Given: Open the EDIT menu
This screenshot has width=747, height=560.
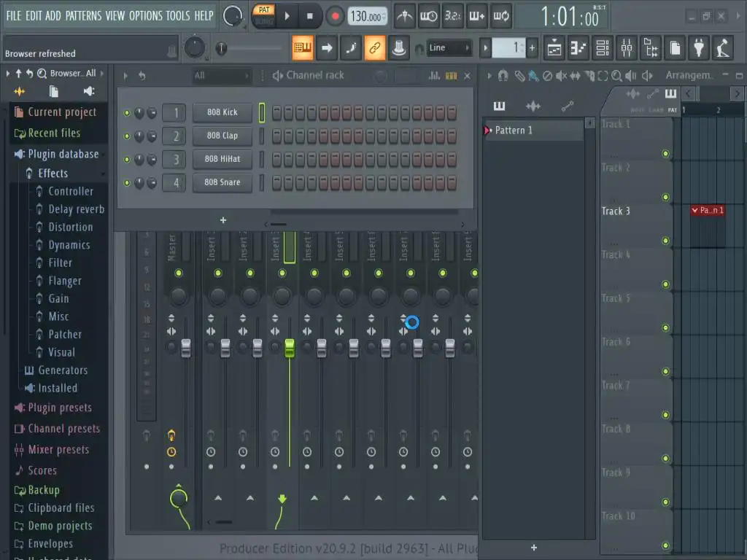Looking at the screenshot, I should 34,16.
